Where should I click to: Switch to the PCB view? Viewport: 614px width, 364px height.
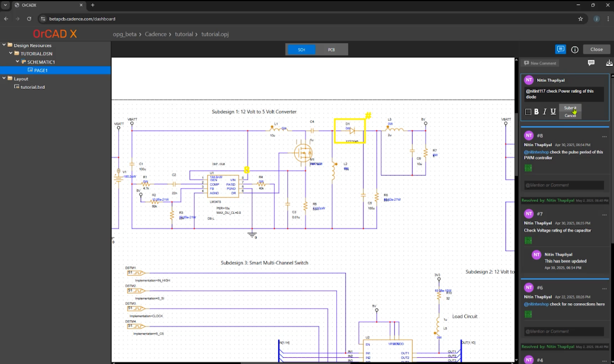[x=331, y=50]
